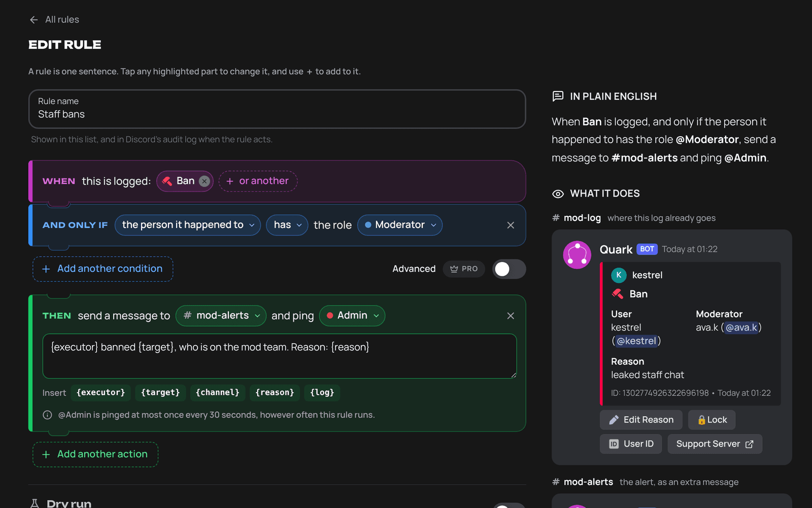Add another logged event with 'or another'
The width and height of the screenshot is (812, 508).
tap(258, 181)
